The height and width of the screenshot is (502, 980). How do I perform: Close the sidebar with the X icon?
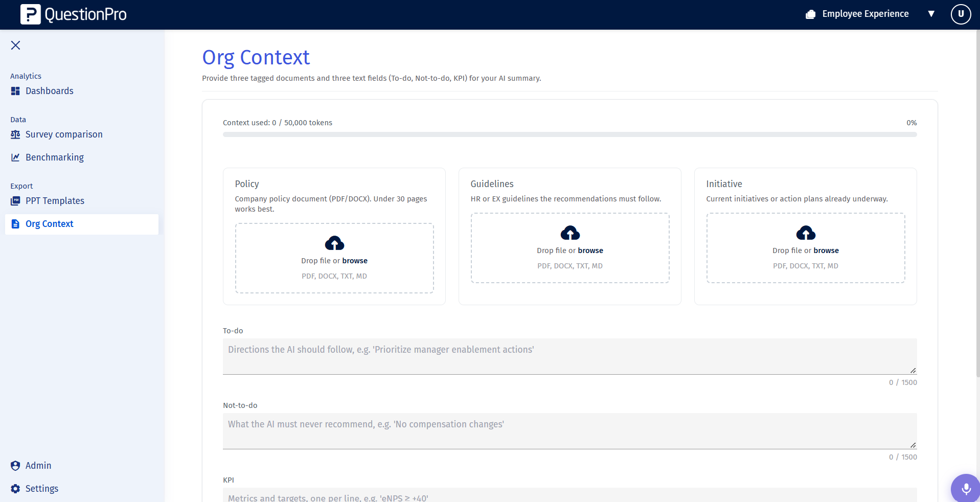[x=16, y=45]
